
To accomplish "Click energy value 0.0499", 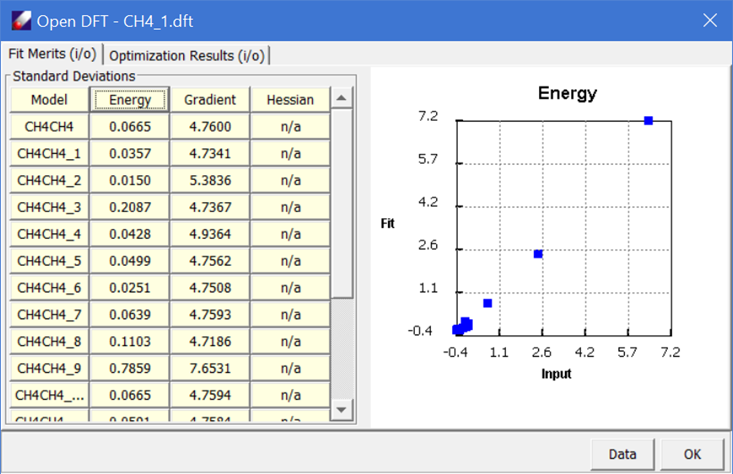I will point(129,261).
